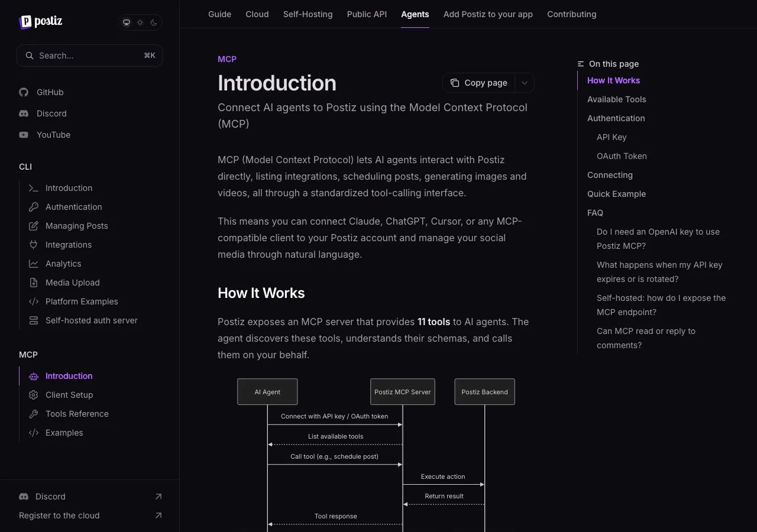757x532 pixels.
Task: Click the Postiz MCP Server diagram box
Action: click(x=403, y=392)
